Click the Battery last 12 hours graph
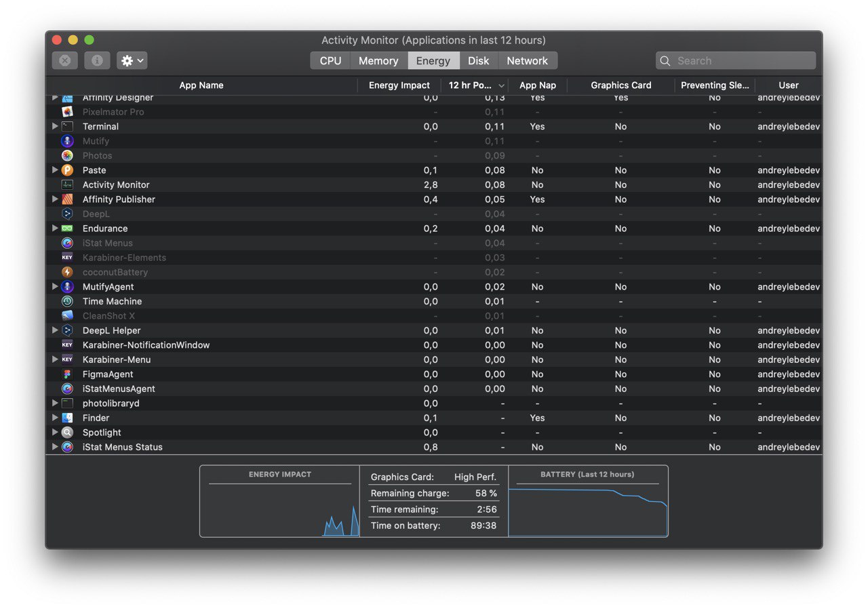The height and width of the screenshot is (609, 868). point(588,501)
